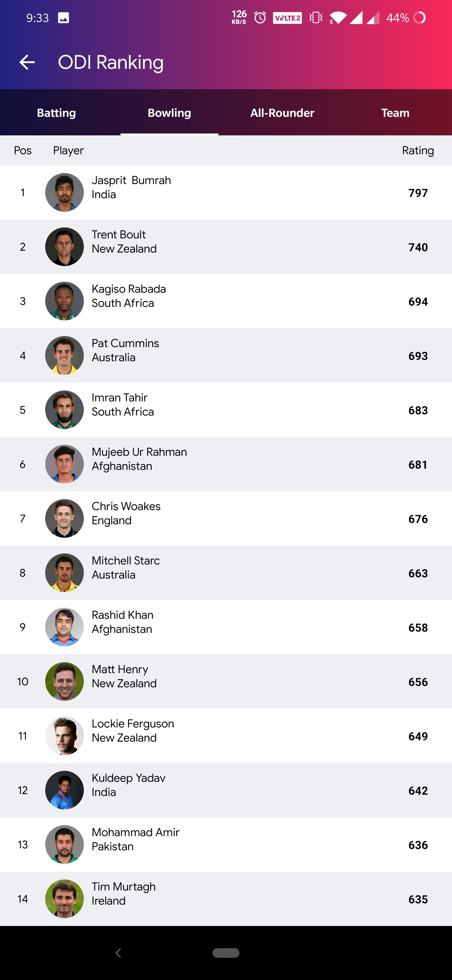
Task: Tap the alarm clock status icon
Action: [x=260, y=18]
